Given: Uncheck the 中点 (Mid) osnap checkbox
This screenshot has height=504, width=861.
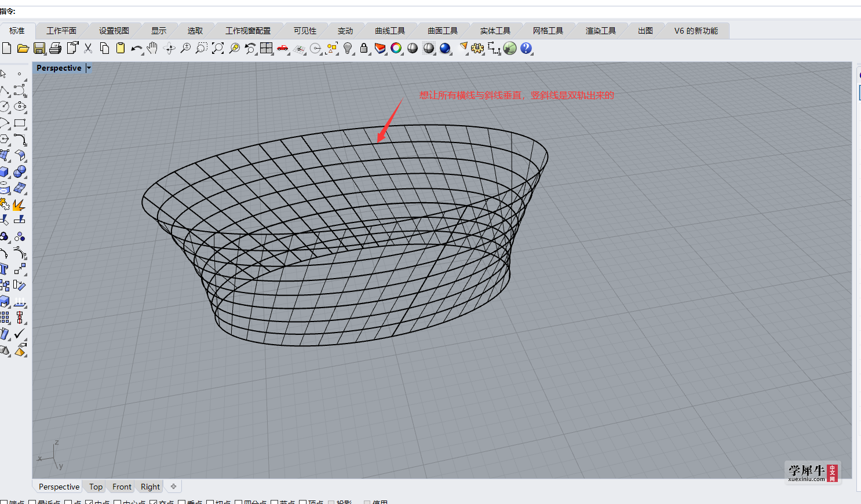Looking at the screenshot, I should [89, 502].
